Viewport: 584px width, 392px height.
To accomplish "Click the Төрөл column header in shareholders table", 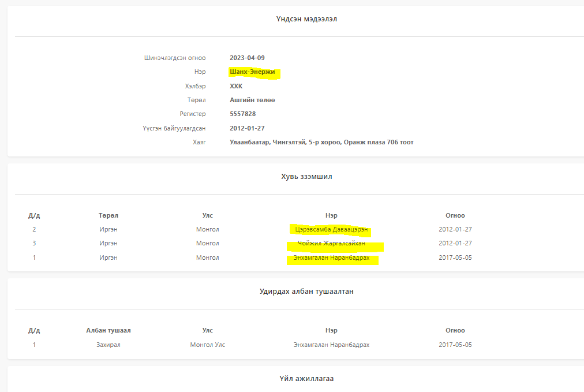I will pyautogui.click(x=108, y=215).
